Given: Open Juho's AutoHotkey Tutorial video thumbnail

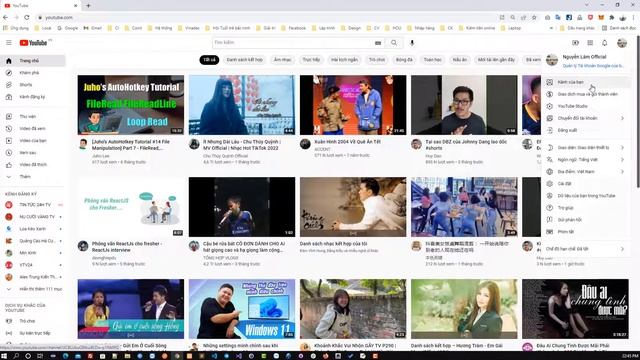Looking at the screenshot, I should [131, 105].
